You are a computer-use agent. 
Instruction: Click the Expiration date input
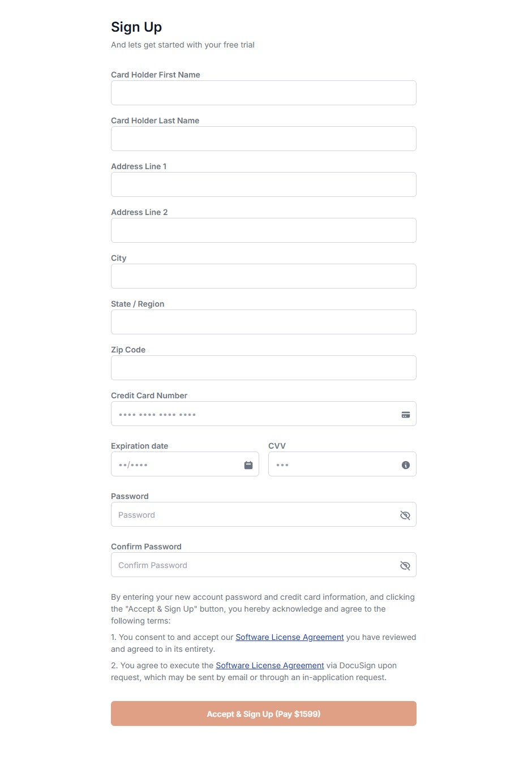[x=185, y=464]
